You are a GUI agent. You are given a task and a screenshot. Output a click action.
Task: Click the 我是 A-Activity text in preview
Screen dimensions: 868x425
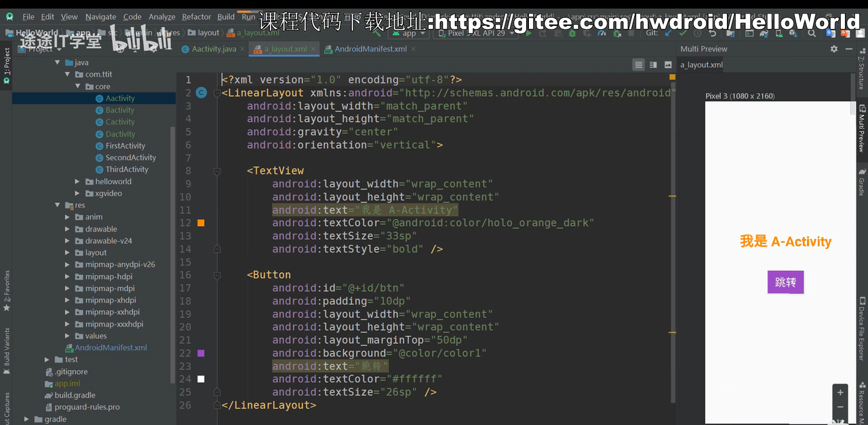785,241
